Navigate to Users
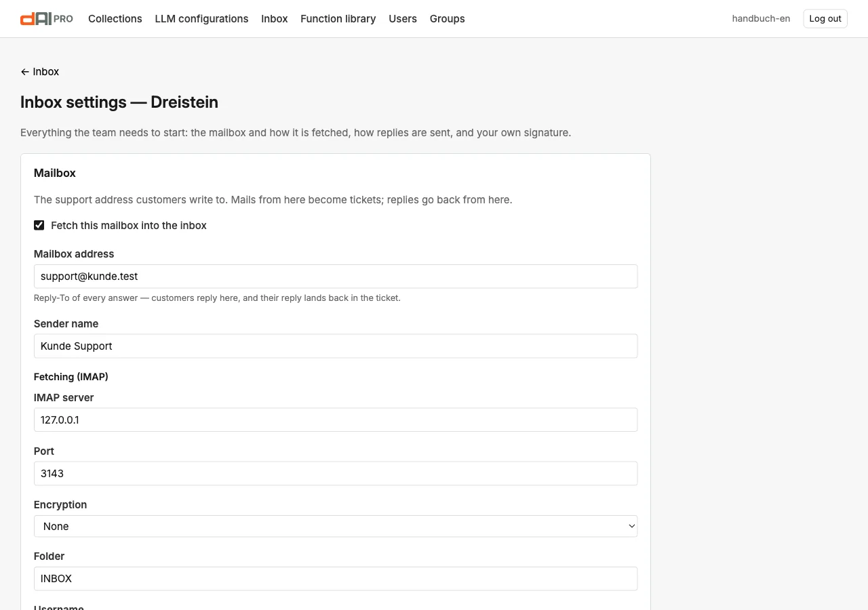868x610 pixels. [x=403, y=19]
